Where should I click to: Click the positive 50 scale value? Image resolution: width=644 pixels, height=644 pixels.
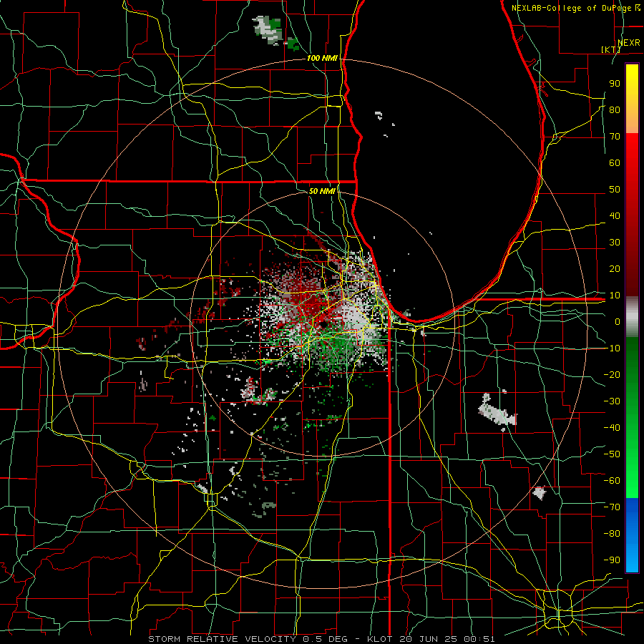coord(615,189)
